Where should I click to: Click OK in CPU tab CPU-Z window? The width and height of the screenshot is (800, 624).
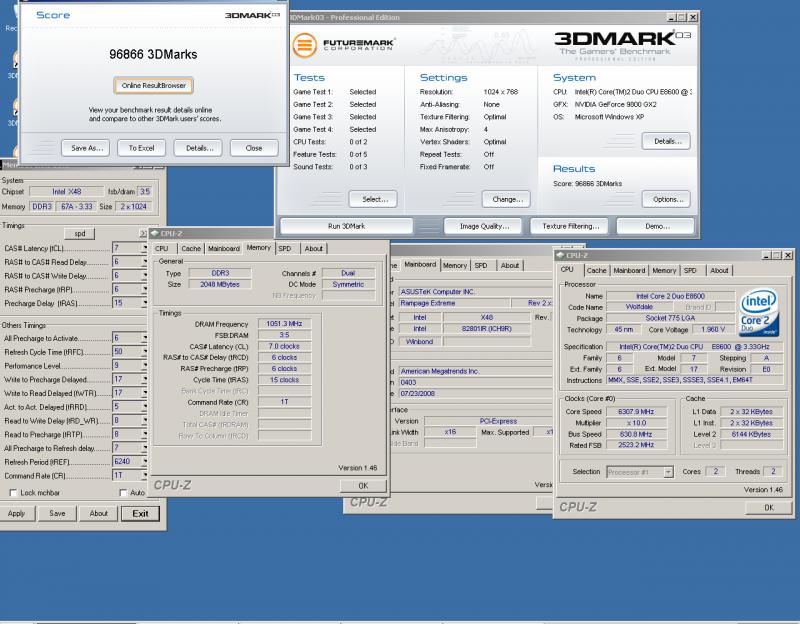coord(769,507)
